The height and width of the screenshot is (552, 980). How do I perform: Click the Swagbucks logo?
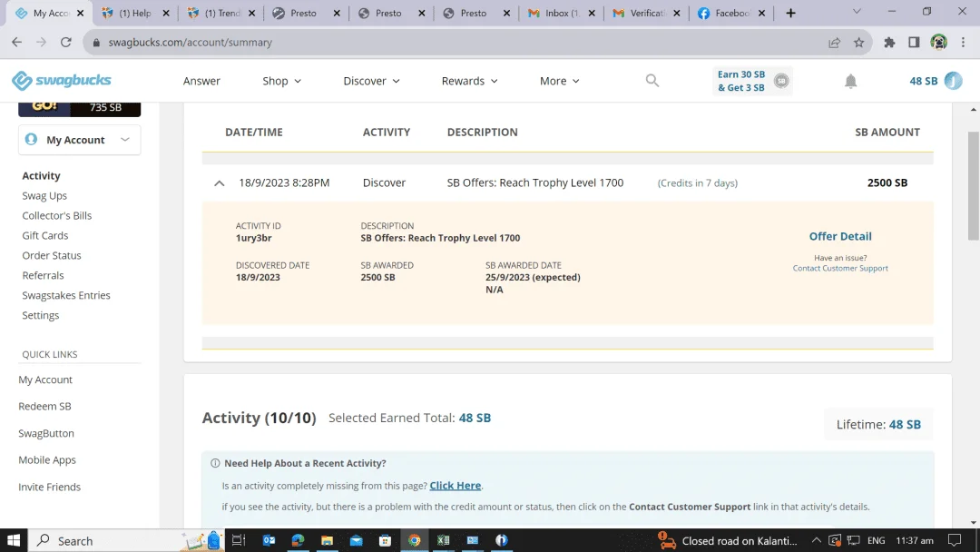coord(62,81)
